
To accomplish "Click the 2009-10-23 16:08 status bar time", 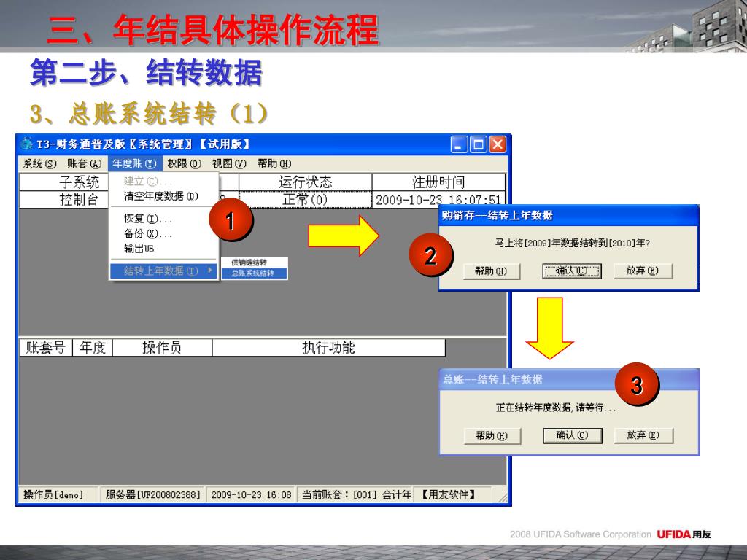I will pyautogui.click(x=251, y=495).
